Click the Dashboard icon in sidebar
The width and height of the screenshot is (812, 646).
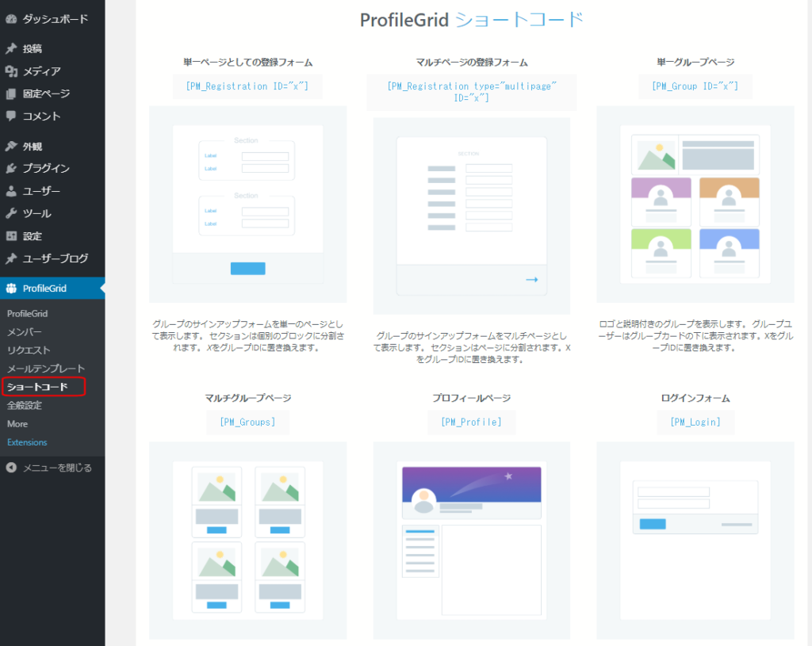11,18
